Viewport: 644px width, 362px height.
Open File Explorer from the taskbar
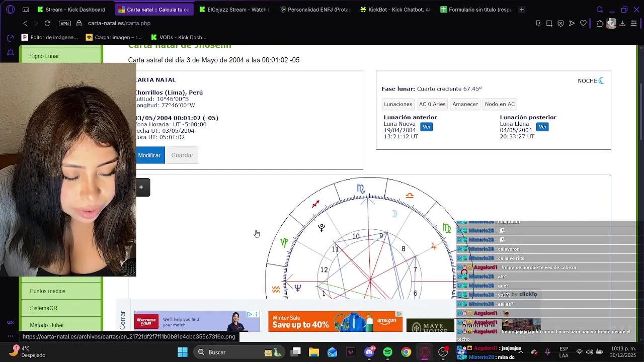point(314,352)
